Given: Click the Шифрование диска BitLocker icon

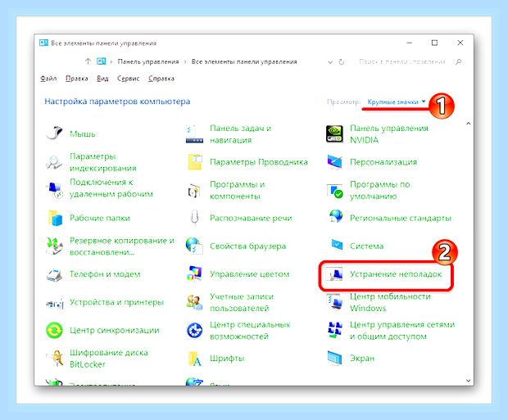Looking at the screenshot, I should [54, 359].
